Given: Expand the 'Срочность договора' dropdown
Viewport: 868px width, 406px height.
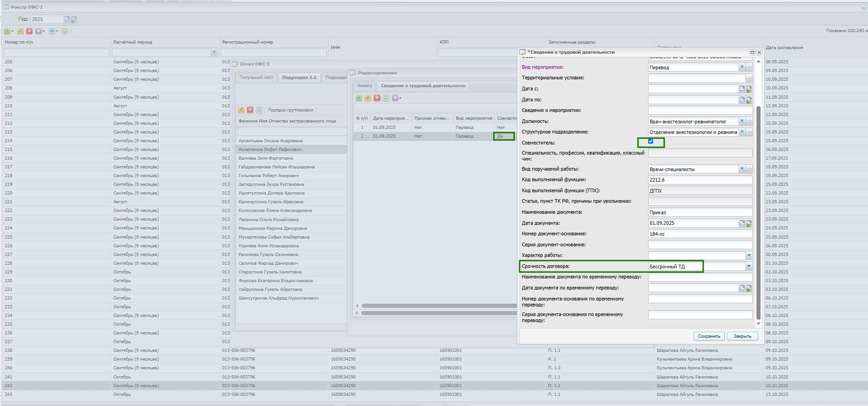Looking at the screenshot, I should pos(749,266).
